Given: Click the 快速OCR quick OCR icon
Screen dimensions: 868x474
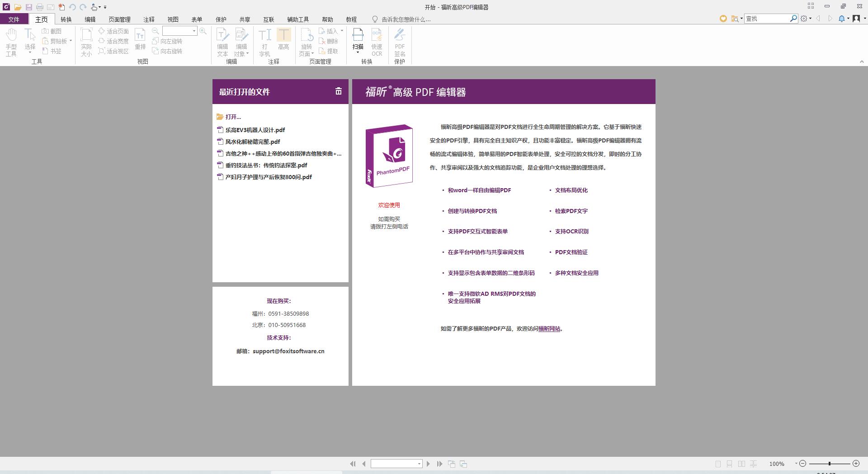Looking at the screenshot, I should pyautogui.click(x=377, y=42).
